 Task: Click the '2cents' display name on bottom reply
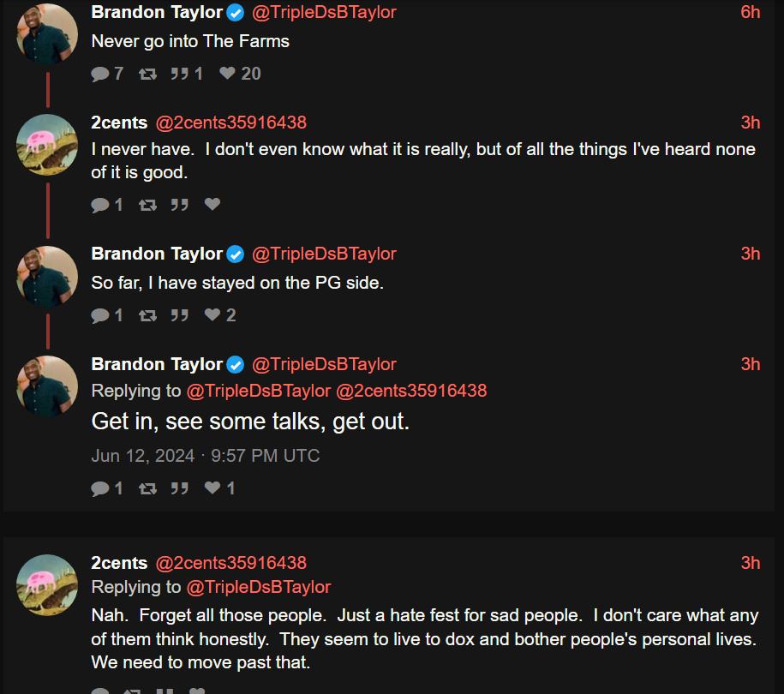[x=119, y=563]
